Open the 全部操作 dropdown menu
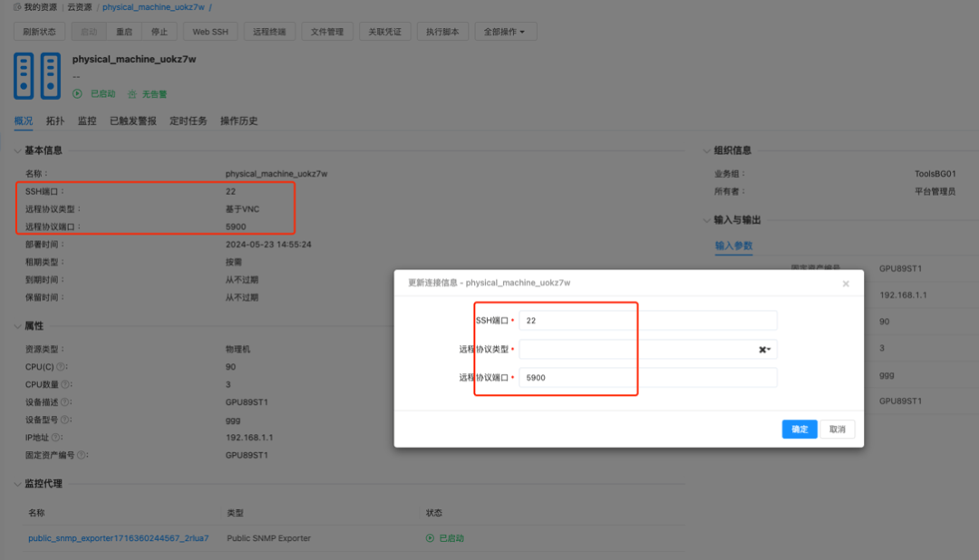Viewport: 979px width, 560px height. pos(504,31)
